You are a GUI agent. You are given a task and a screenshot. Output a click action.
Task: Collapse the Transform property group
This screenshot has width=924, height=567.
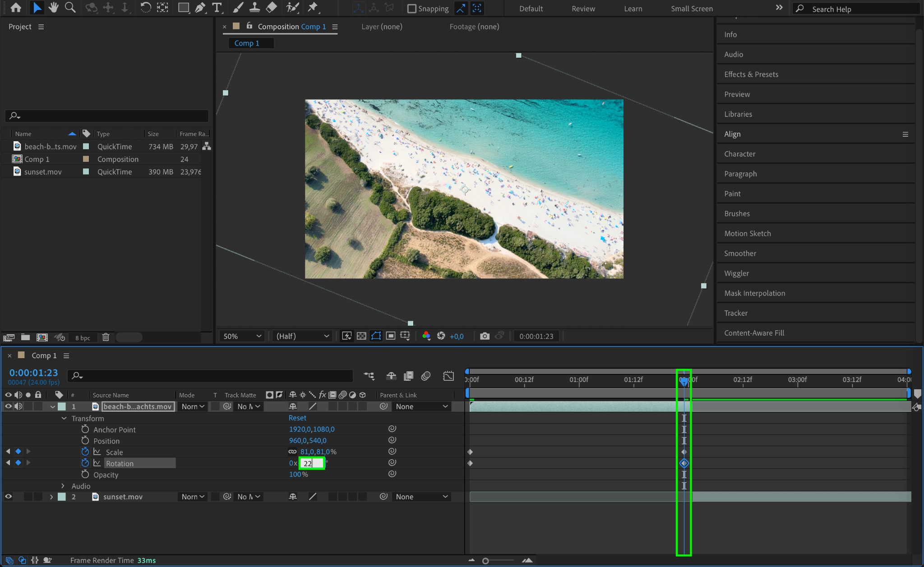click(64, 419)
